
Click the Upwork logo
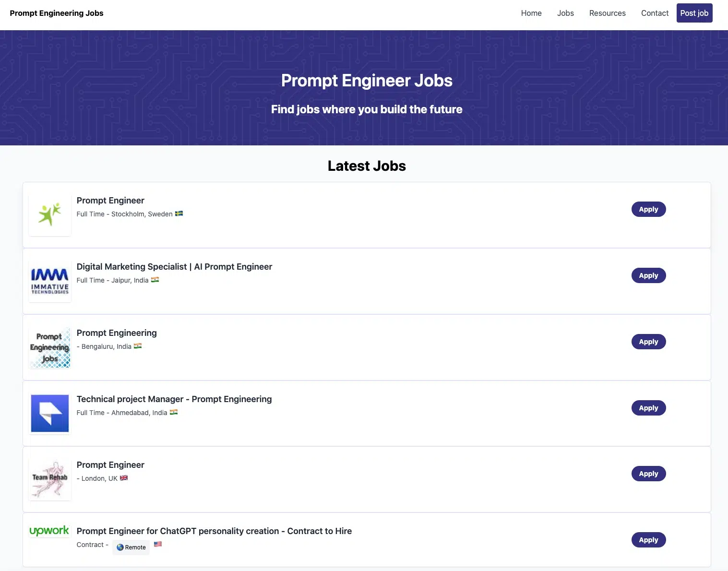[x=49, y=531]
